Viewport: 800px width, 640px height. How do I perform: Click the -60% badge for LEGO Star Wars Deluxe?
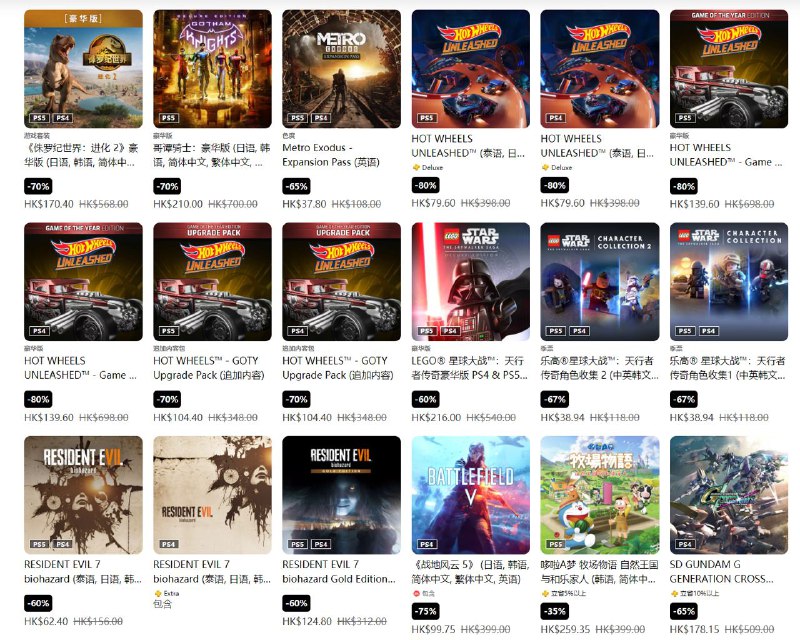point(426,399)
